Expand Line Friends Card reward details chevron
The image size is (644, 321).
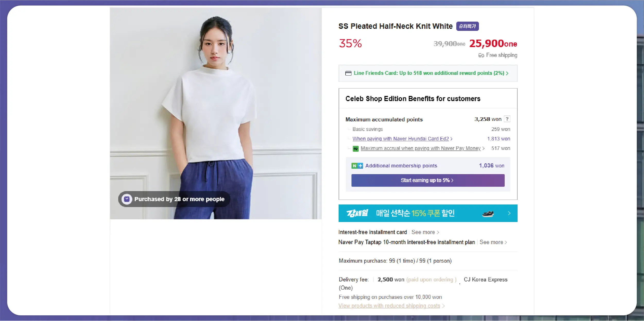tap(507, 73)
